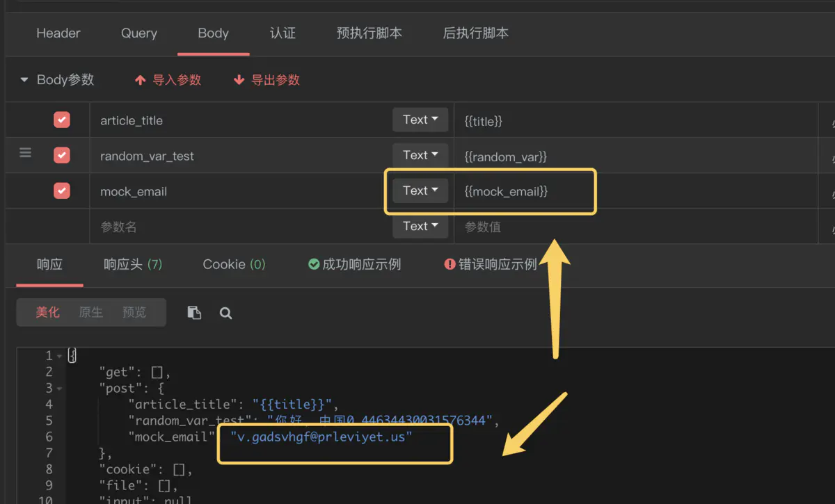
Task: Open the 错误响应示例 tab
Action: (x=491, y=264)
